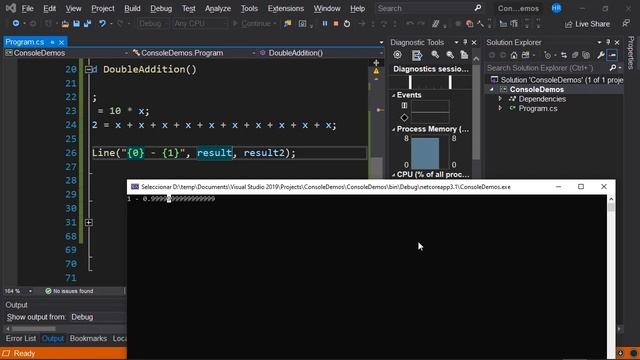This screenshot has height=360, width=640.
Task: Sync with Active Document in Solution Explorer
Action: pyautogui.click(x=564, y=55)
